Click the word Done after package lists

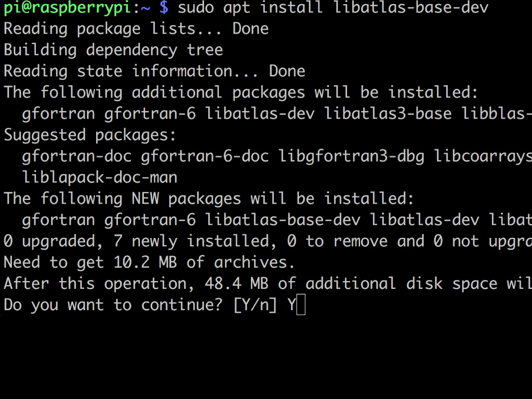point(251,29)
